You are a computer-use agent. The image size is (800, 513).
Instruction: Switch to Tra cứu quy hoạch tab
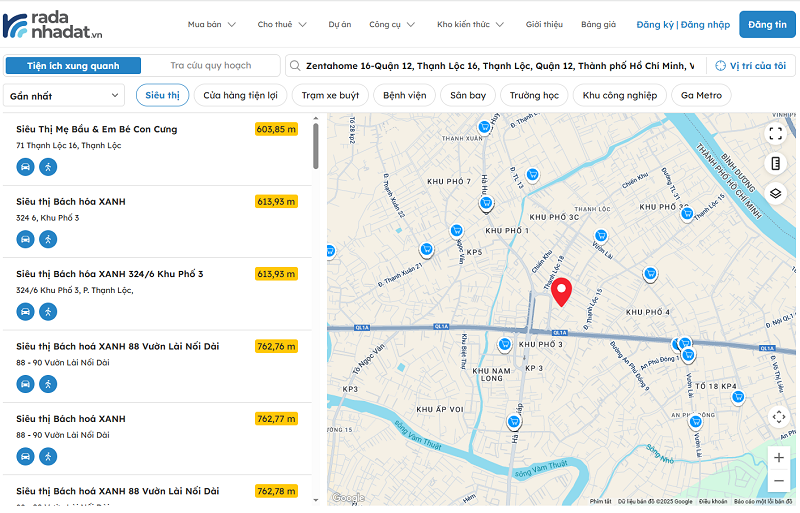(x=210, y=66)
